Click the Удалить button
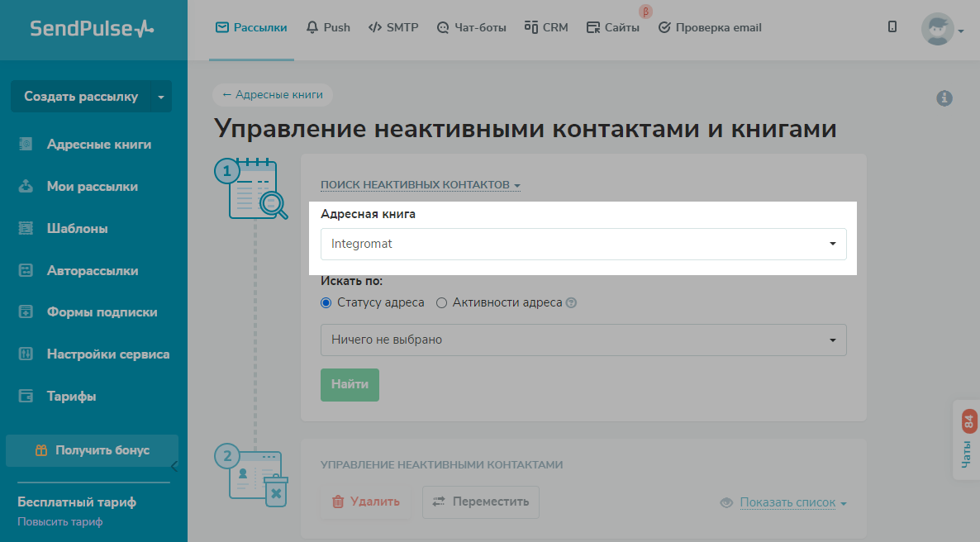980x542 pixels. pos(365,502)
